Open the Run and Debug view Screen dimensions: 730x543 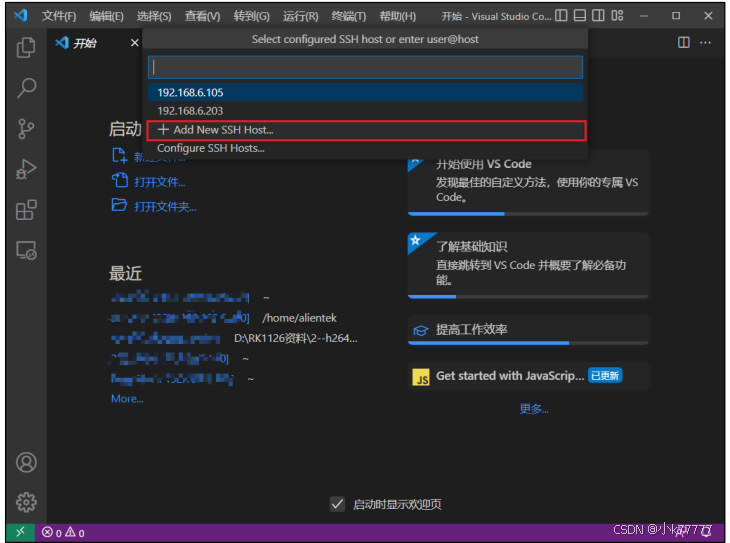click(x=26, y=169)
